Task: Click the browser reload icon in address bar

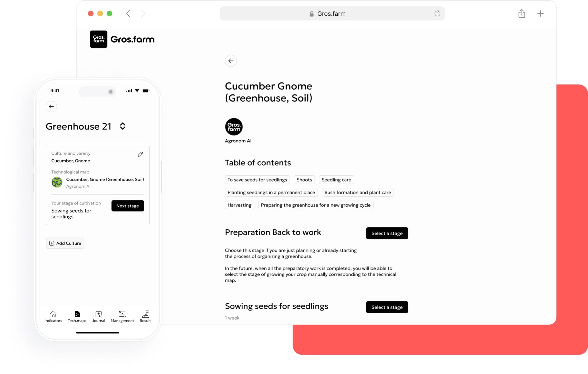Action: tap(437, 13)
